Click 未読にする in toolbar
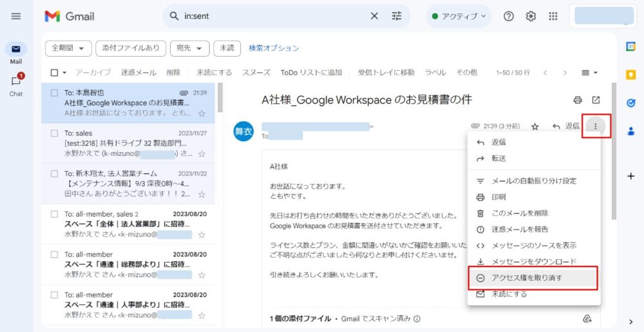 point(214,73)
